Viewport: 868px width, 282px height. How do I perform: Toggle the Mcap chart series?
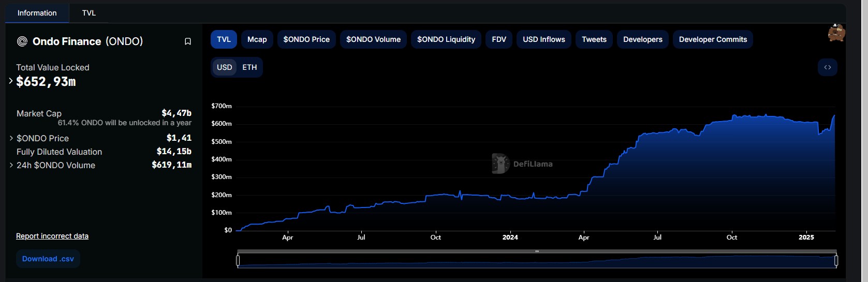pos(257,39)
